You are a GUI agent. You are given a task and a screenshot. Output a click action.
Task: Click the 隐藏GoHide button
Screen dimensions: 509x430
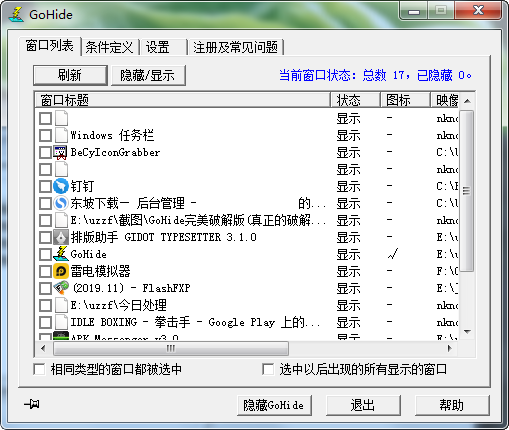coord(274,405)
